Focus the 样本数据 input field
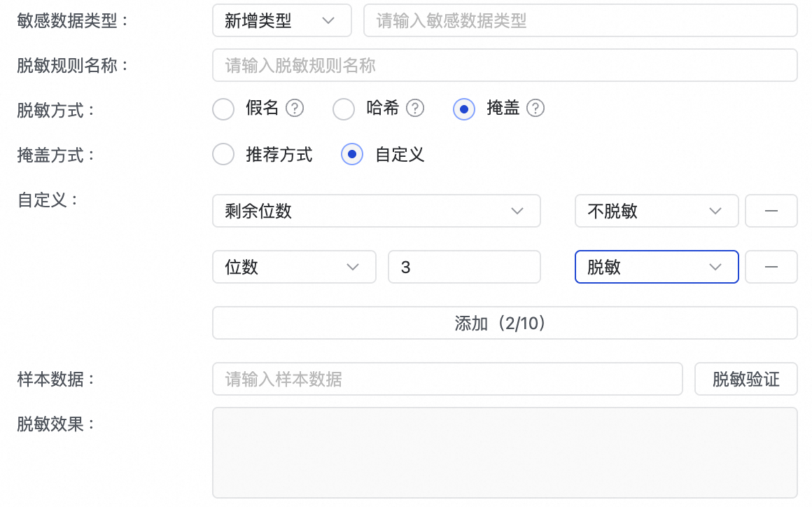This screenshot has height=507, width=812. (x=447, y=380)
